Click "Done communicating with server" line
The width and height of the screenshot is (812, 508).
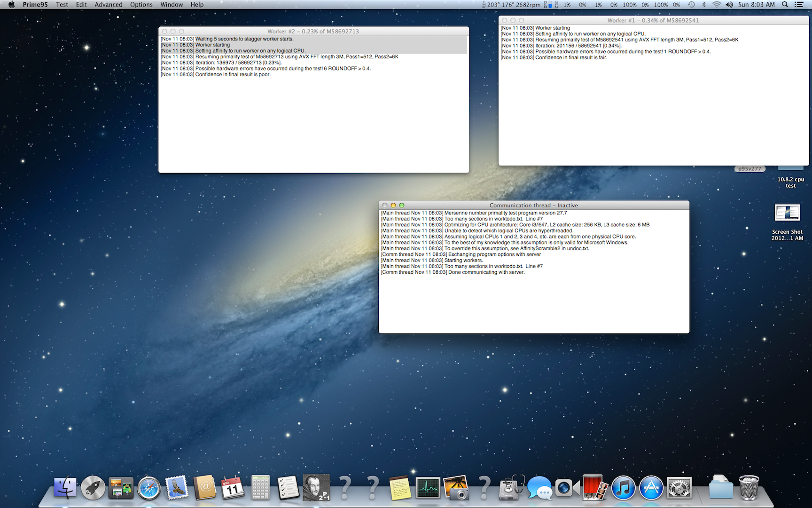pos(453,272)
